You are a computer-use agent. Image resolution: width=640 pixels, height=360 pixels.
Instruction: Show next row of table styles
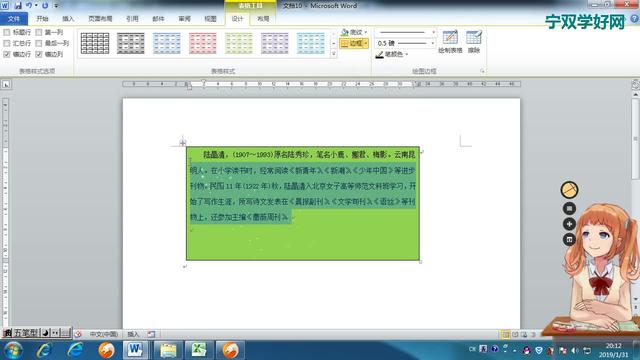pos(333,43)
